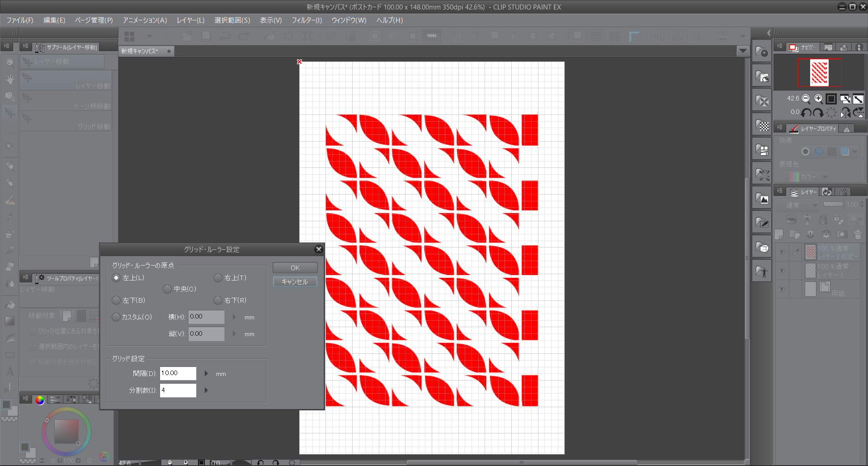
Task: Open the 表示(V) menu
Action: 270,20
